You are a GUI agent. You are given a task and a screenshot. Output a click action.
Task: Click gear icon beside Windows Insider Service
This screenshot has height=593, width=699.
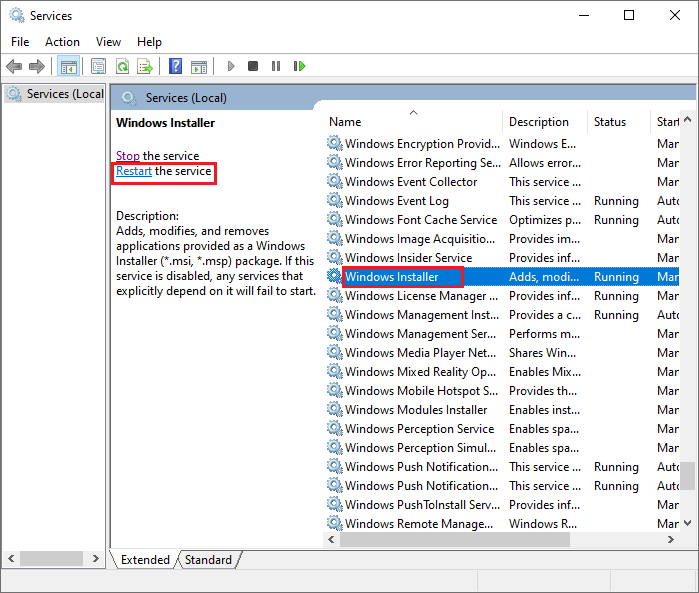click(334, 257)
